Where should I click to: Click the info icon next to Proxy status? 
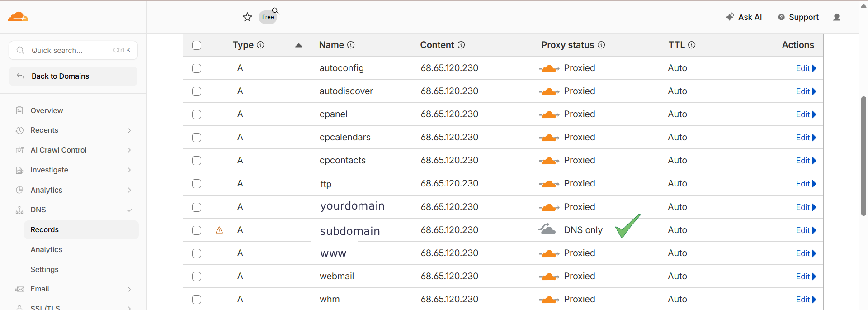click(x=601, y=45)
